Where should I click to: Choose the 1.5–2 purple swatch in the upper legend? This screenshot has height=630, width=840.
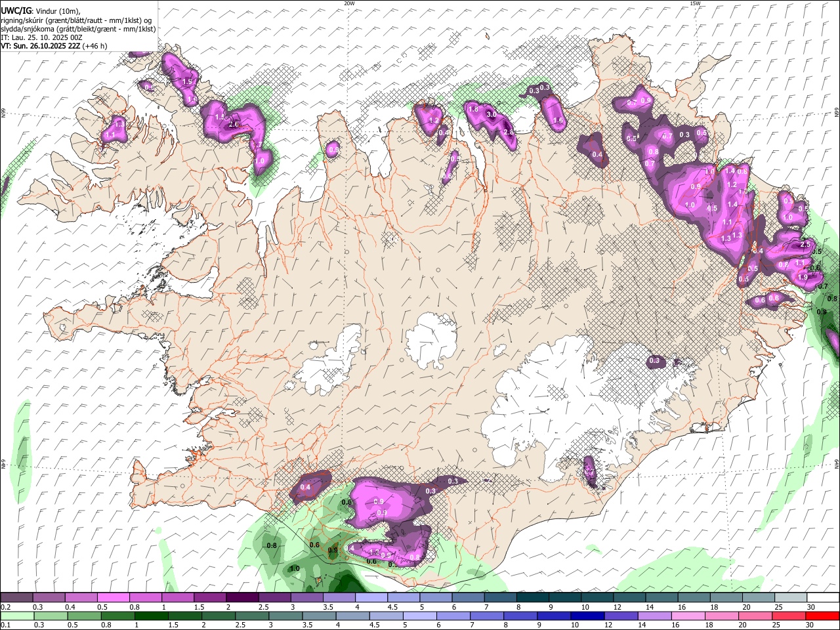point(209,598)
